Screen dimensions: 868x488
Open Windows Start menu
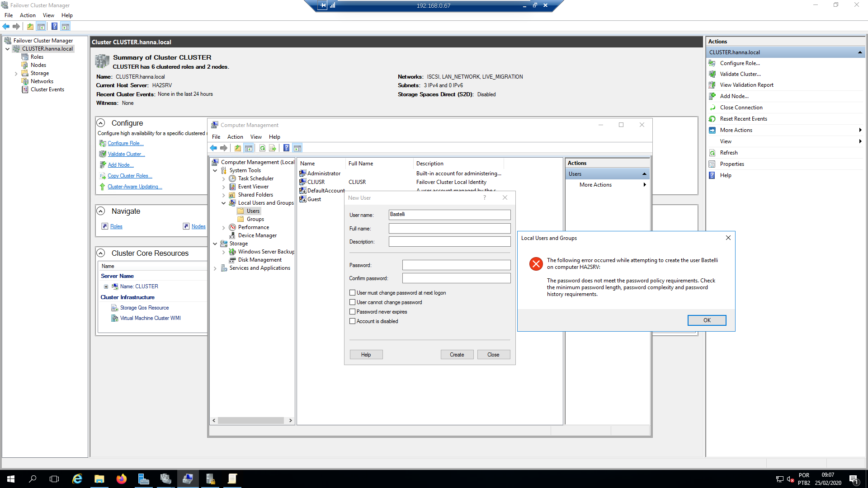coord(11,479)
